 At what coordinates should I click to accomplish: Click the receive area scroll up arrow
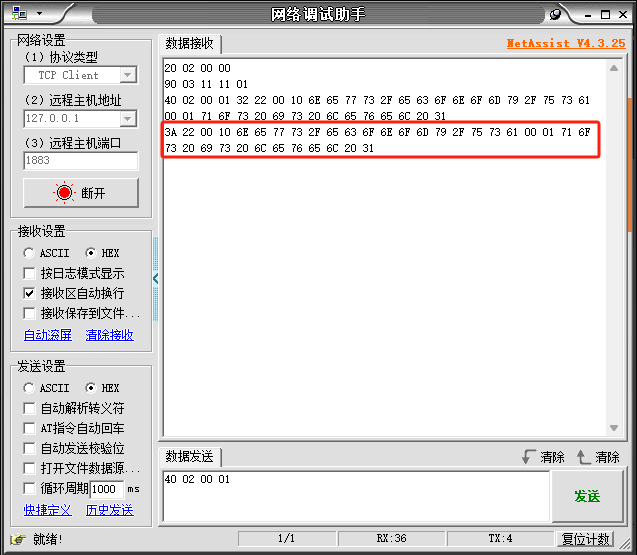(614, 68)
